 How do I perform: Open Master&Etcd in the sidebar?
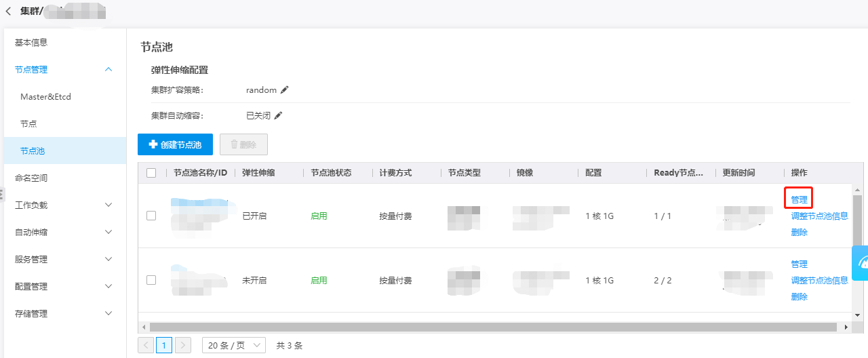click(45, 96)
